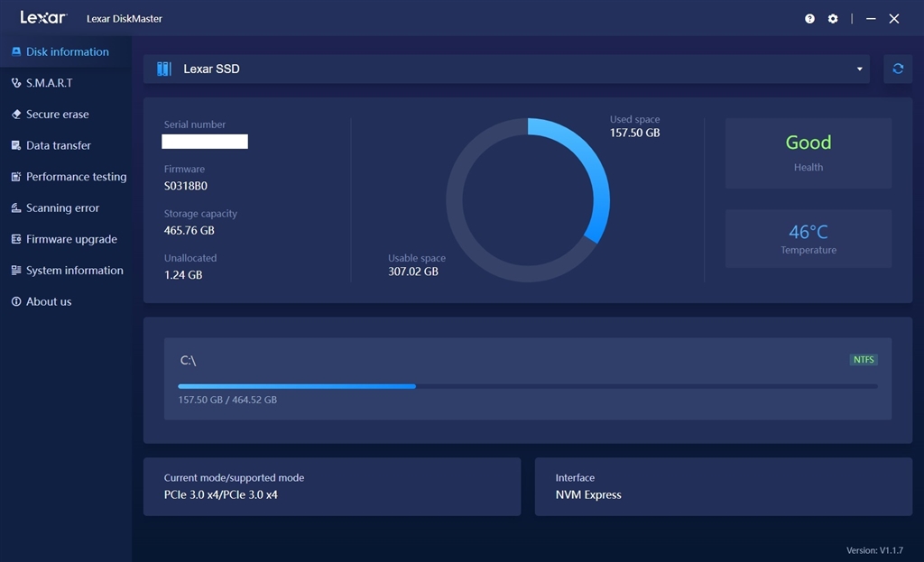Viewport: 924px width, 562px height.
Task: Open settings gear in title bar
Action: point(833,19)
